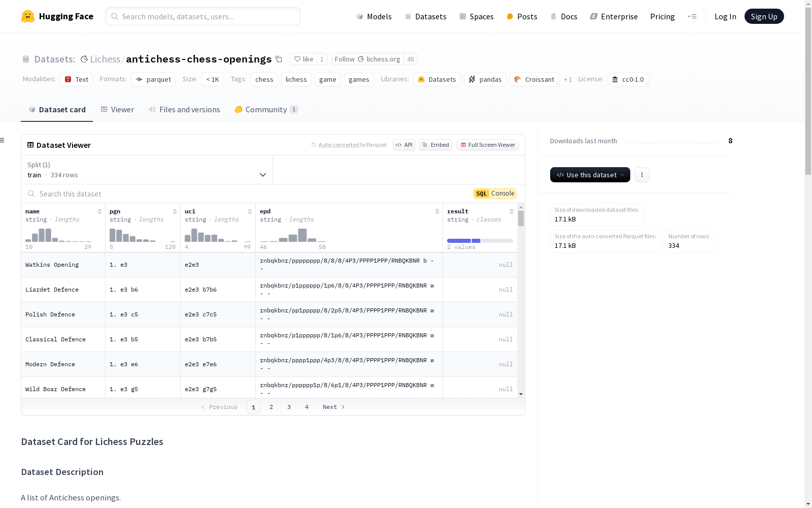812x508 pixels.
Task: Switch to the Dataset card tab
Action: click(x=57, y=110)
